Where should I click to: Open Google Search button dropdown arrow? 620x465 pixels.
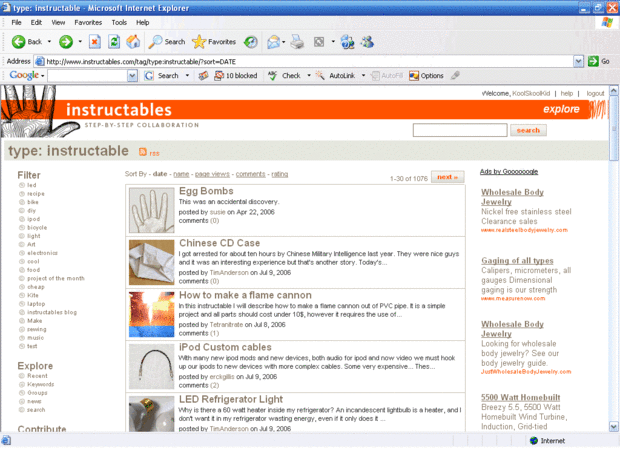pos(187,76)
